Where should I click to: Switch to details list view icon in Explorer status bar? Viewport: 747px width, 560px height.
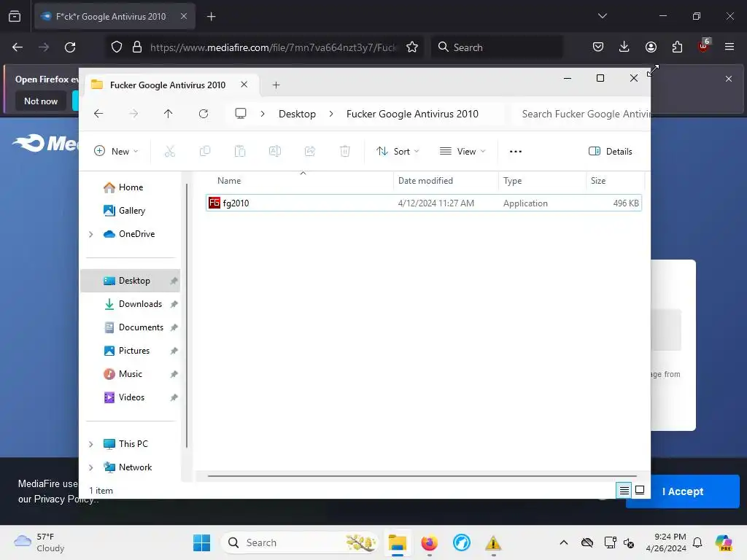624,490
